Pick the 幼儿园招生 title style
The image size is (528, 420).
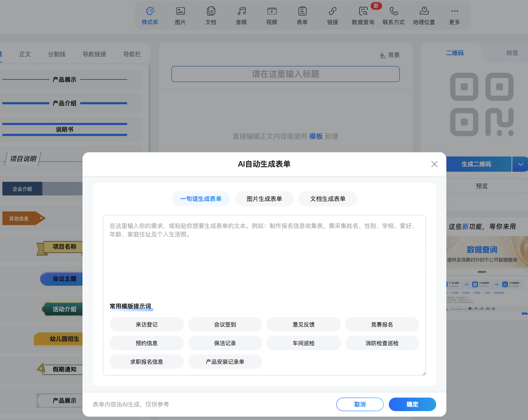[58, 339]
